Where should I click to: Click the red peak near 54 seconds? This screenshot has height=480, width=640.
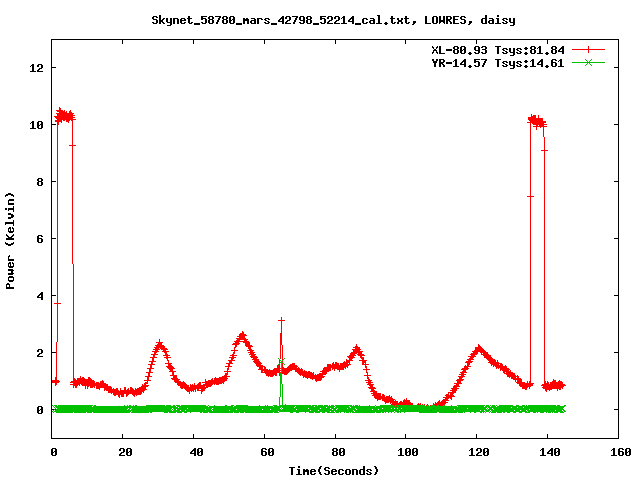coord(242,336)
